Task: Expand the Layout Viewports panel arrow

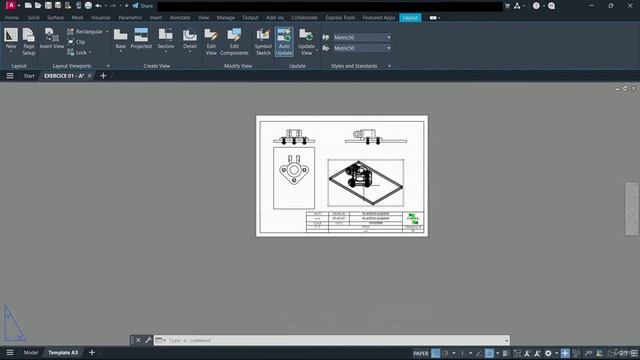Action: 108,66
